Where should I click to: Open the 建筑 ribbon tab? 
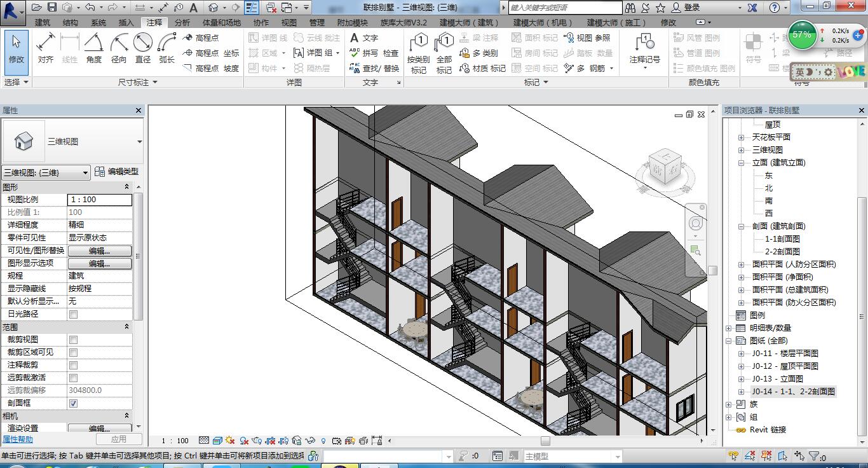(x=43, y=22)
